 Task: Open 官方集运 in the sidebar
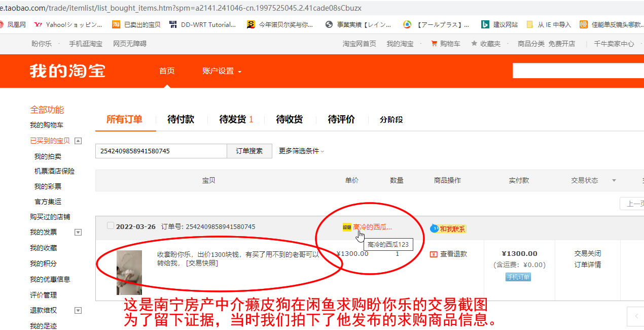(x=48, y=202)
